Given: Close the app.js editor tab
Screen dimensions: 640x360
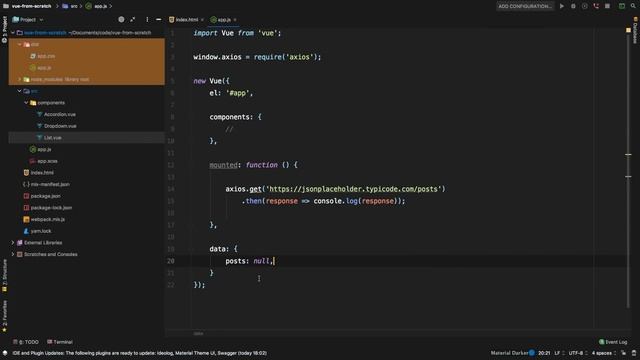Looking at the screenshot, I should coord(235,20).
